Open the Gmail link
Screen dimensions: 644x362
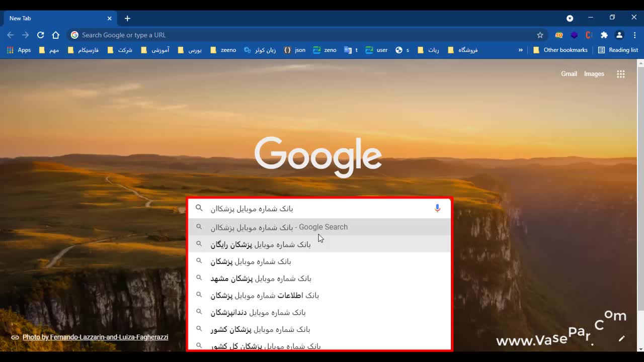pyautogui.click(x=569, y=74)
